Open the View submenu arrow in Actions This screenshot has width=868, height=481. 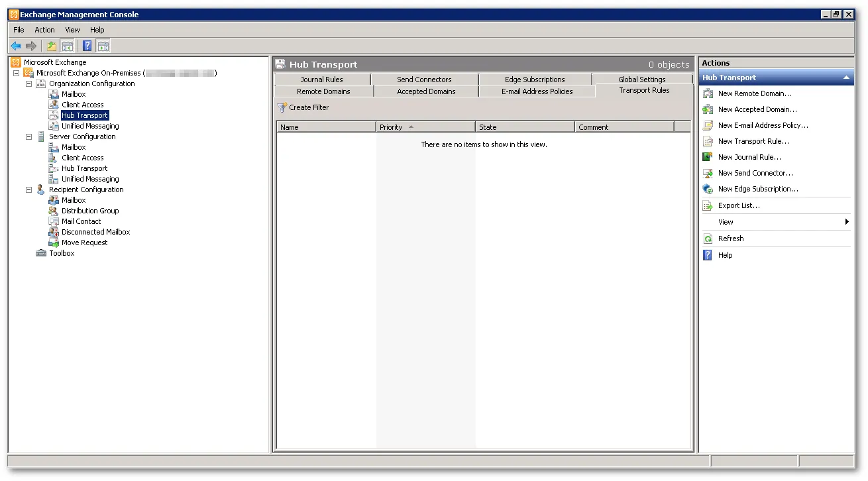(847, 222)
